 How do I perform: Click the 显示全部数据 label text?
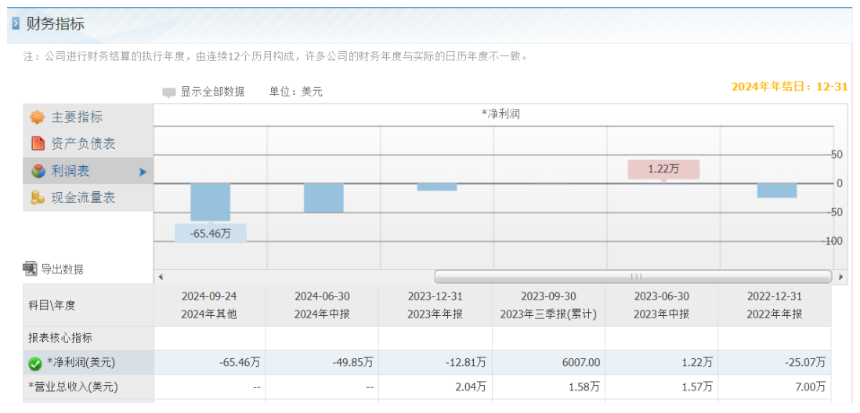(212, 92)
